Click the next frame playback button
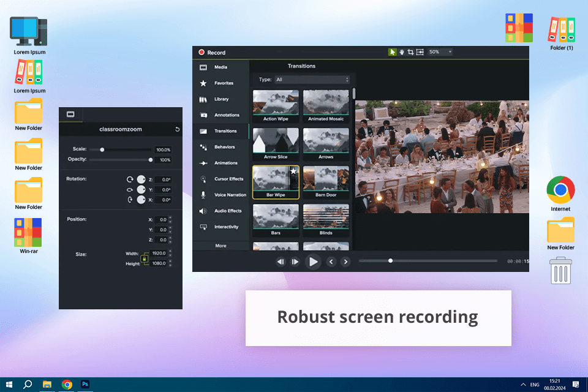The height and width of the screenshot is (392, 588). (295, 262)
